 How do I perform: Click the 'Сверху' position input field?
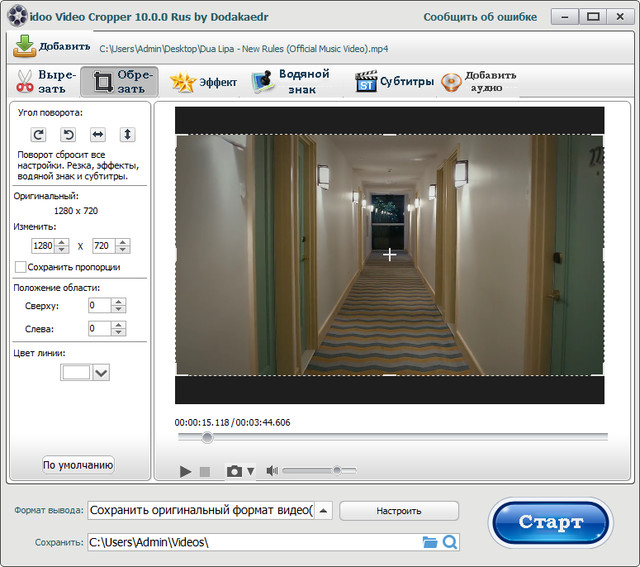[x=99, y=306]
